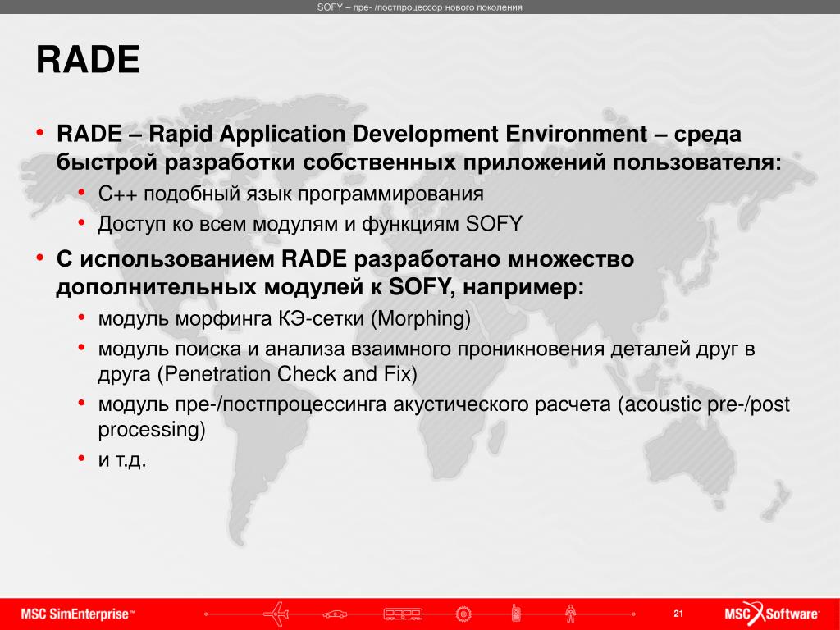The image size is (840, 630).
Task: Click the MSC SimEnterprise logo text
Action: tap(78, 614)
